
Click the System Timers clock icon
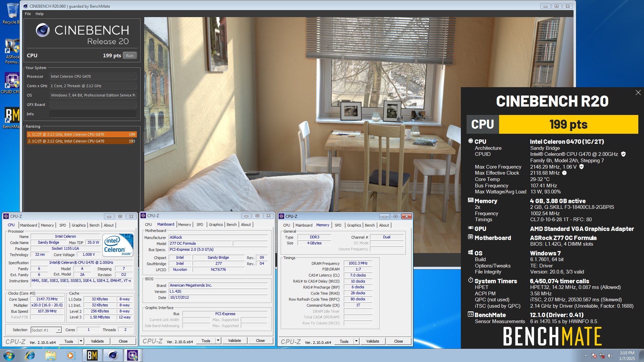pyautogui.click(x=471, y=280)
